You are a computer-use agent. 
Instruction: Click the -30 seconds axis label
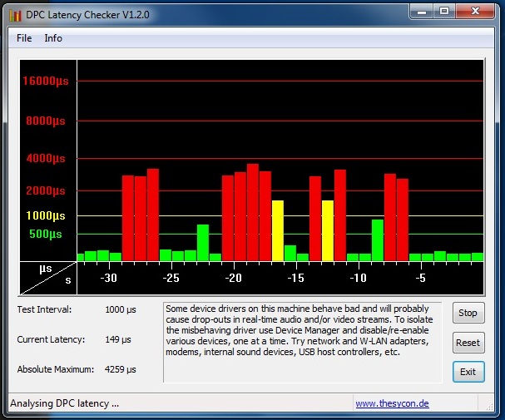tap(108, 278)
